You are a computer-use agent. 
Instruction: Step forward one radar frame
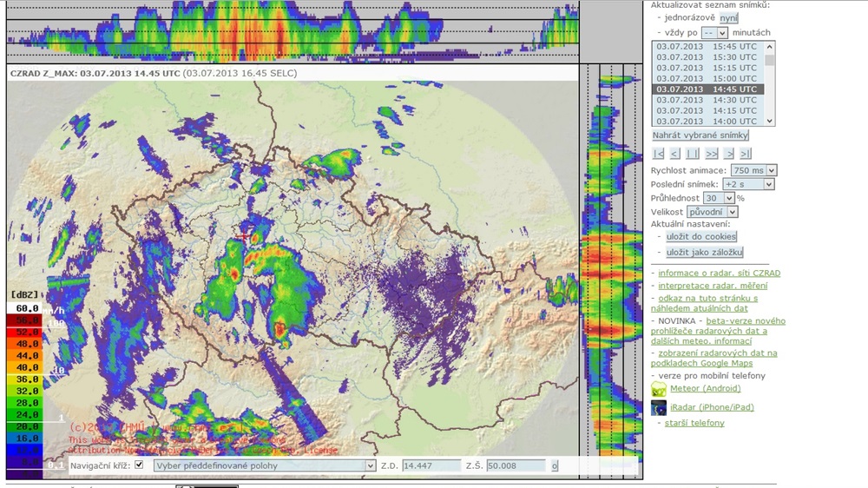pos(730,154)
